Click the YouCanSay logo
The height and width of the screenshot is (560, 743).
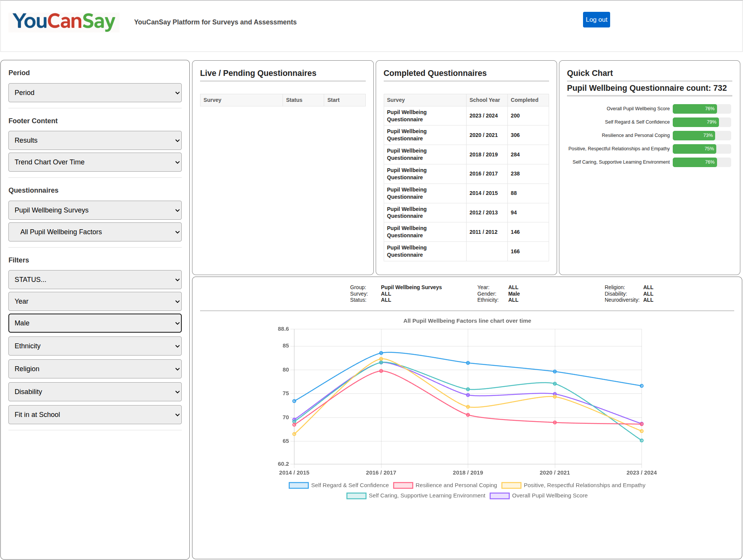pyautogui.click(x=64, y=22)
